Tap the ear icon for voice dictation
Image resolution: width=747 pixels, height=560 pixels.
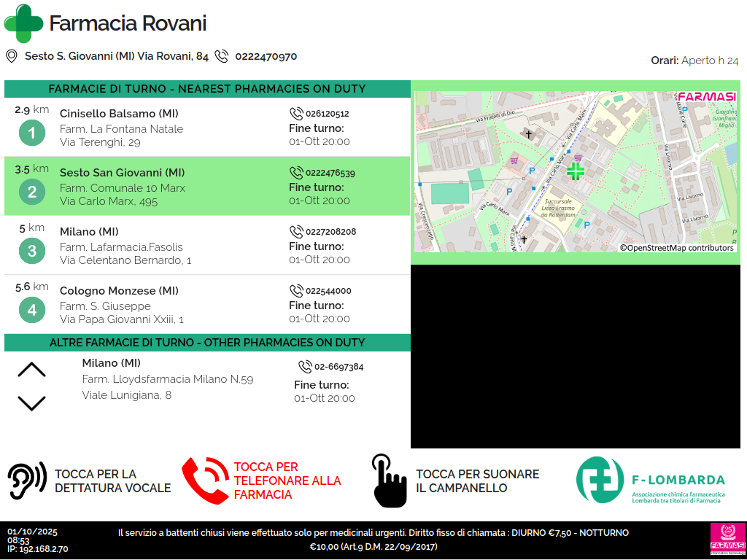click(x=27, y=481)
